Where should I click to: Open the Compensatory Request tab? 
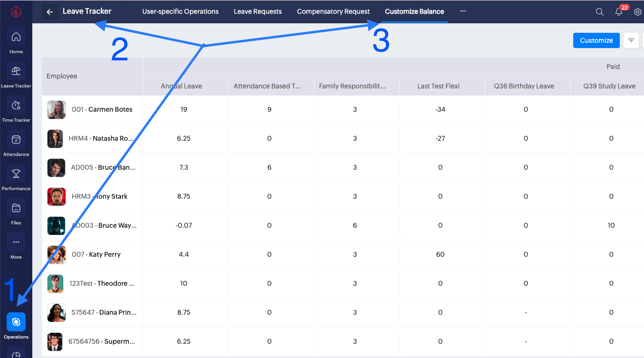click(x=333, y=11)
